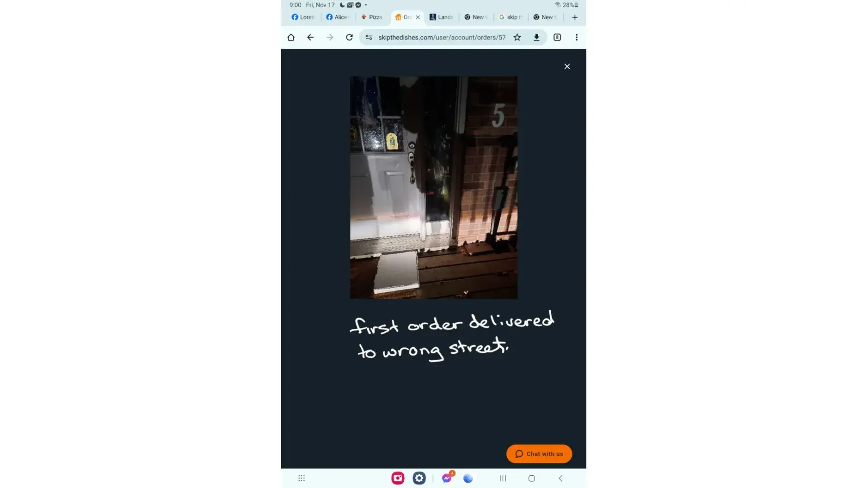
Task: Close the delivery photo viewer
Action: coord(567,66)
